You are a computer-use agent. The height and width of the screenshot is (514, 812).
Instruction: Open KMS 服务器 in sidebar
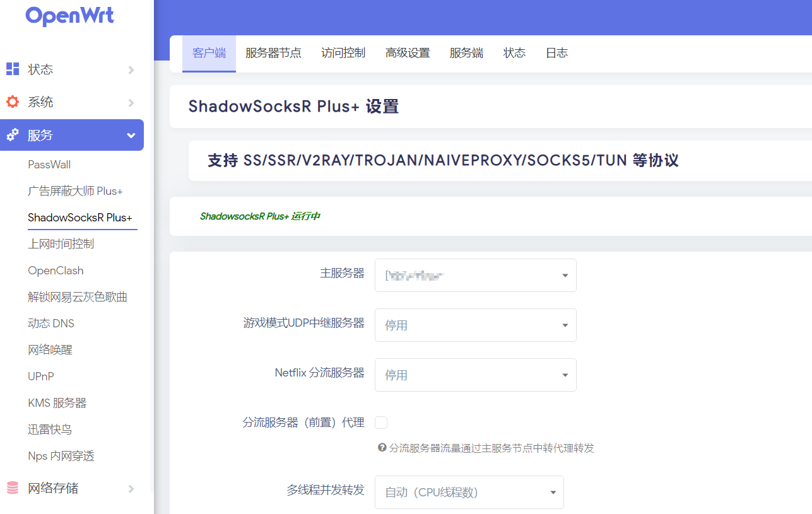(57, 403)
